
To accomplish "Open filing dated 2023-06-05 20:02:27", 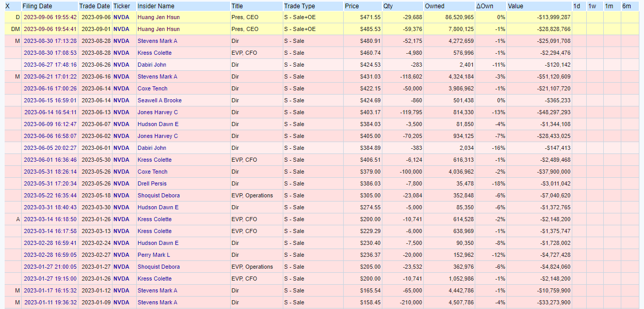I will point(50,148).
